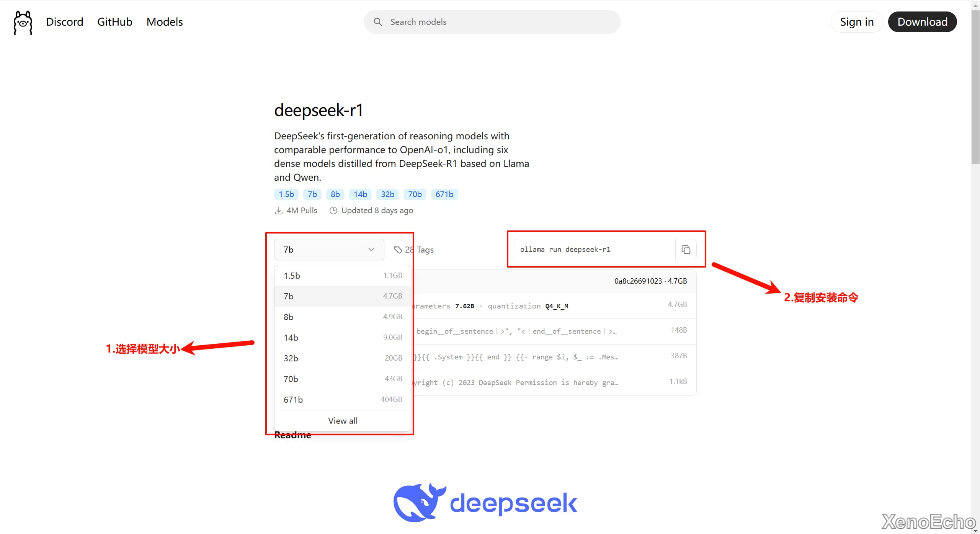The height and width of the screenshot is (534, 980).
Task: Select the 1.5b option in dropdown list
Action: [x=343, y=276]
